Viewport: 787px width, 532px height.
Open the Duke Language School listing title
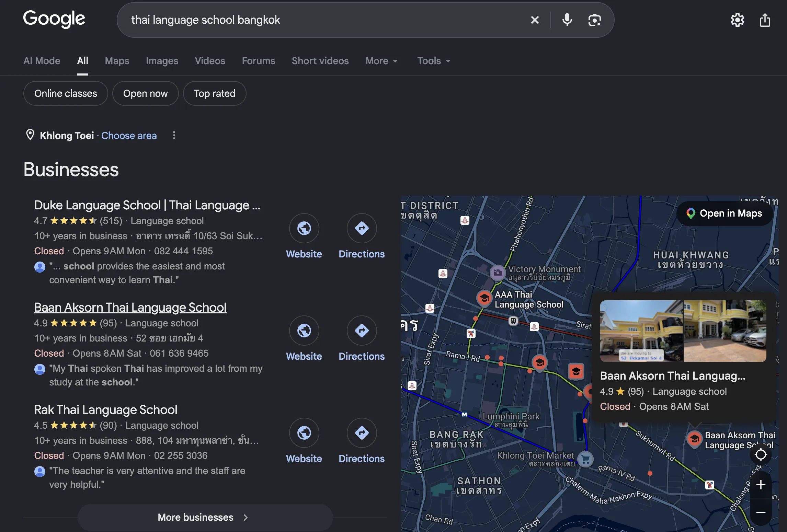coord(147,205)
